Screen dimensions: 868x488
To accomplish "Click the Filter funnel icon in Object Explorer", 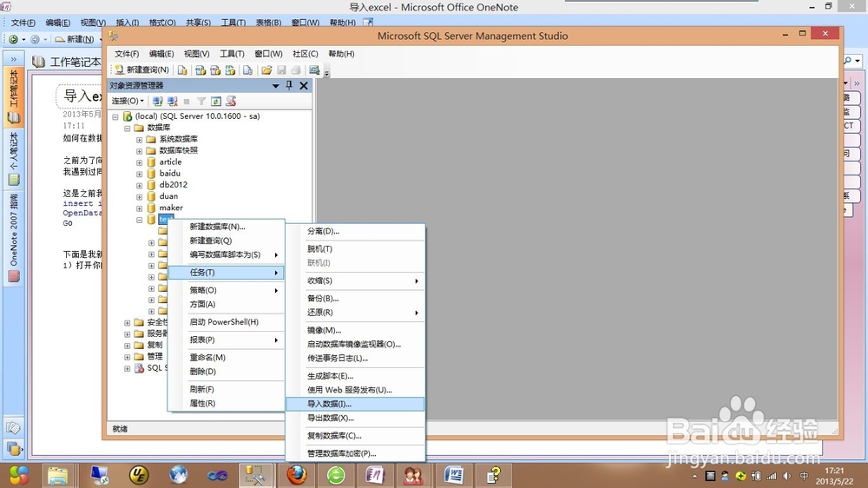I will 201,102.
